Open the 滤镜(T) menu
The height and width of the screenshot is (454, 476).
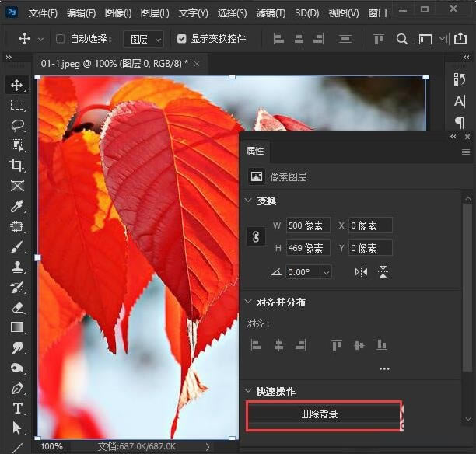pos(271,13)
